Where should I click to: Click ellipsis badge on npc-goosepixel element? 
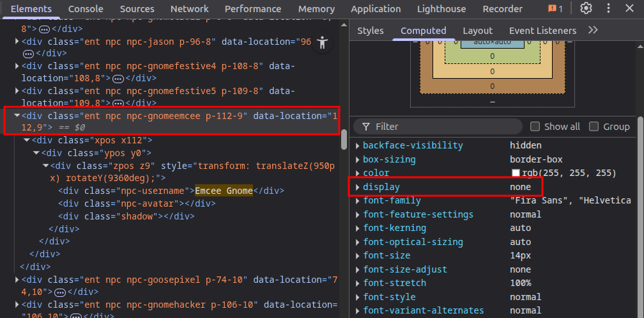pos(61,292)
